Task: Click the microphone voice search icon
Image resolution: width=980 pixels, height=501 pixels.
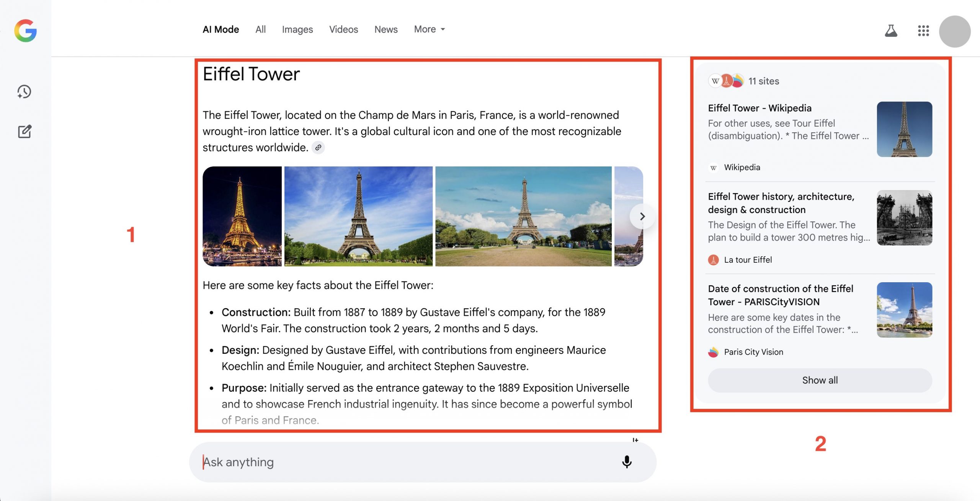Action: pyautogui.click(x=627, y=462)
